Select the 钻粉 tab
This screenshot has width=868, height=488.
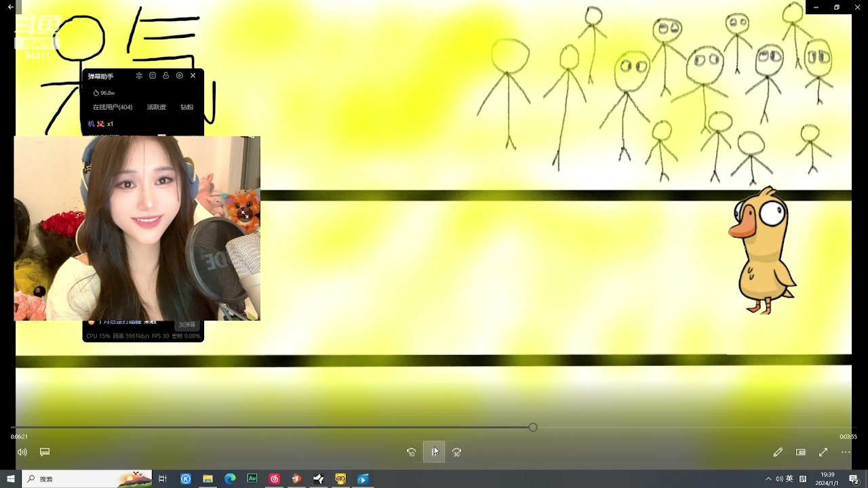187,107
